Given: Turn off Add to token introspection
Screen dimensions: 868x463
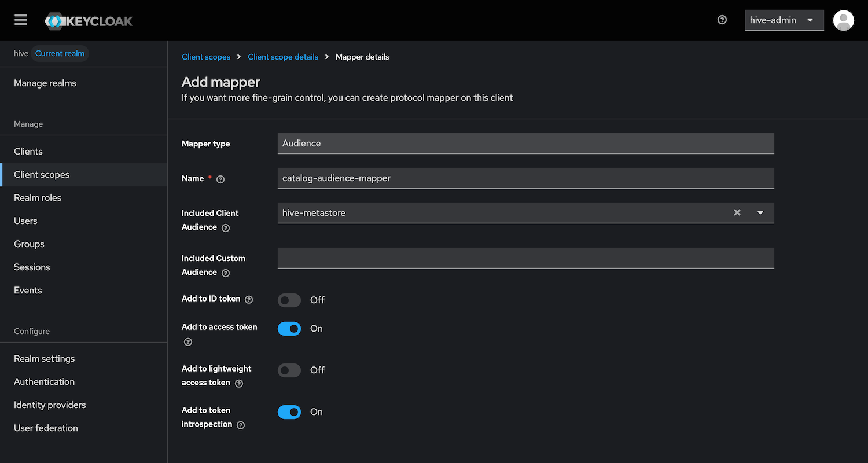Looking at the screenshot, I should 289,412.
